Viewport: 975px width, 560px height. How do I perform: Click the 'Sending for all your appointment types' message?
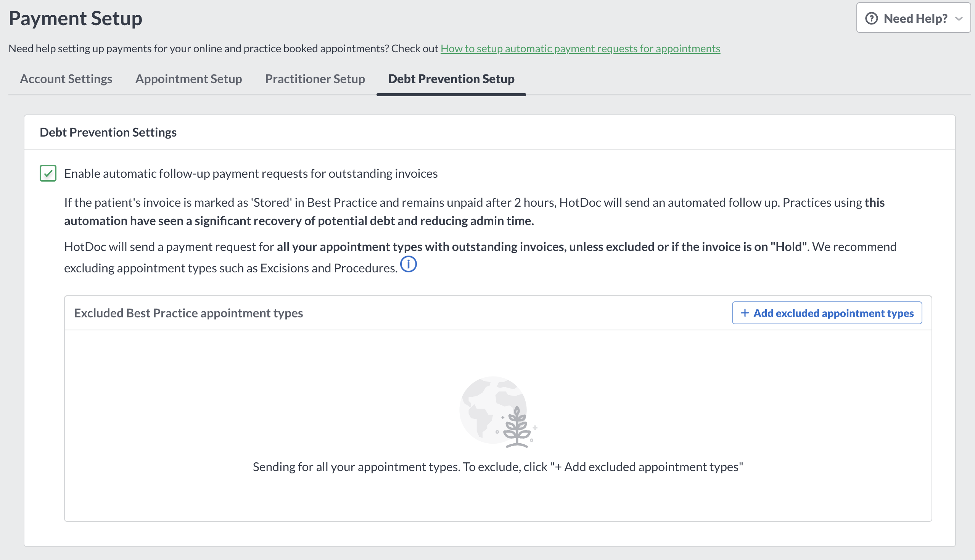point(498,467)
